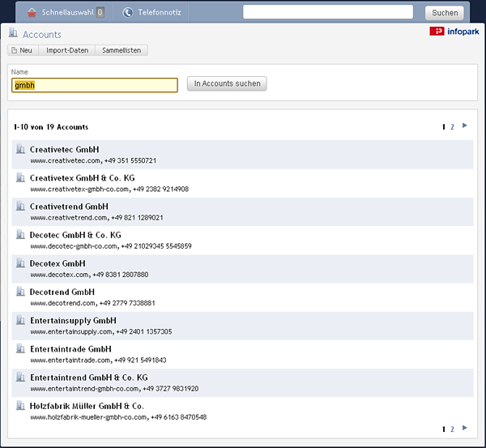Viewport: 486px width, 448px height.
Task: Click www.creativetec.com, +49 351 5550721 text
Action: [x=93, y=160]
